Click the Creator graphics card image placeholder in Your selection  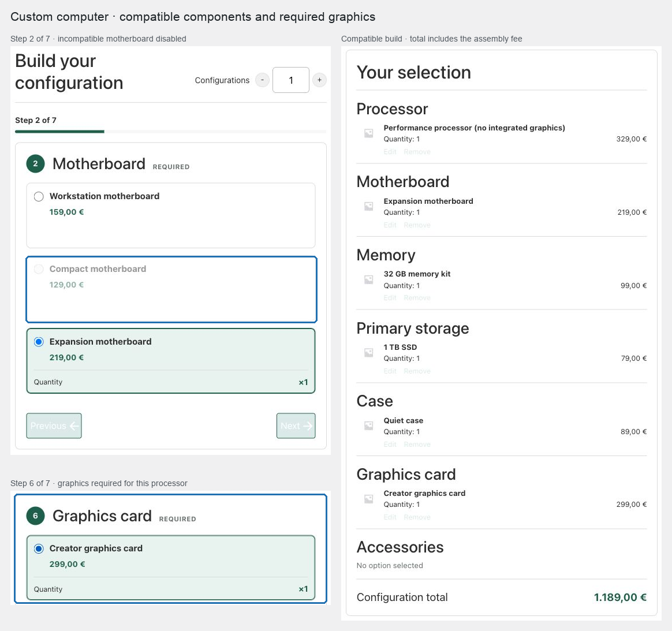(368, 499)
